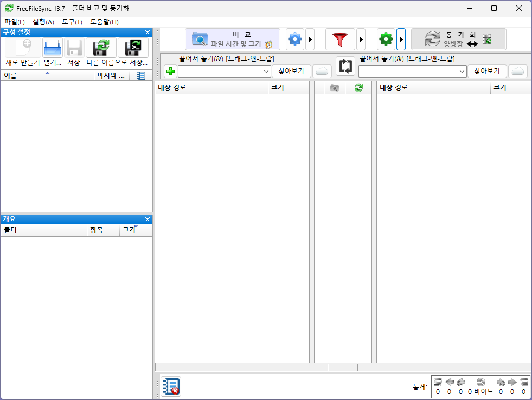Open 도구(T) menu
Viewport: 532px width, 400px height.
tap(72, 22)
